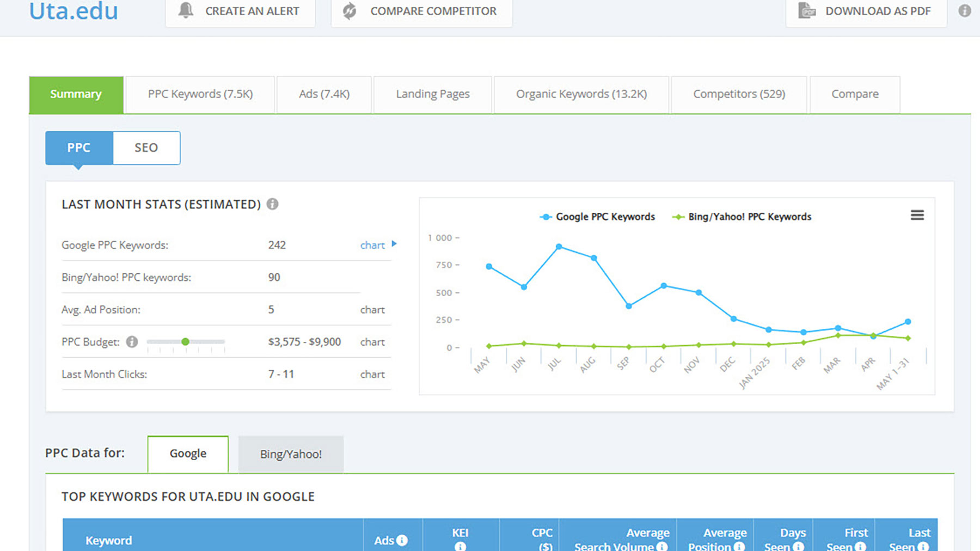Image resolution: width=980 pixels, height=551 pixels.
Task: Open the Ads (7.4K) tab
Action: 324,95
